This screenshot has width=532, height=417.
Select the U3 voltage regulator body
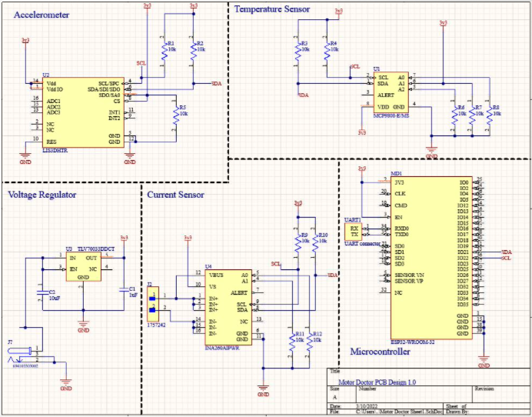click(84, 266)
